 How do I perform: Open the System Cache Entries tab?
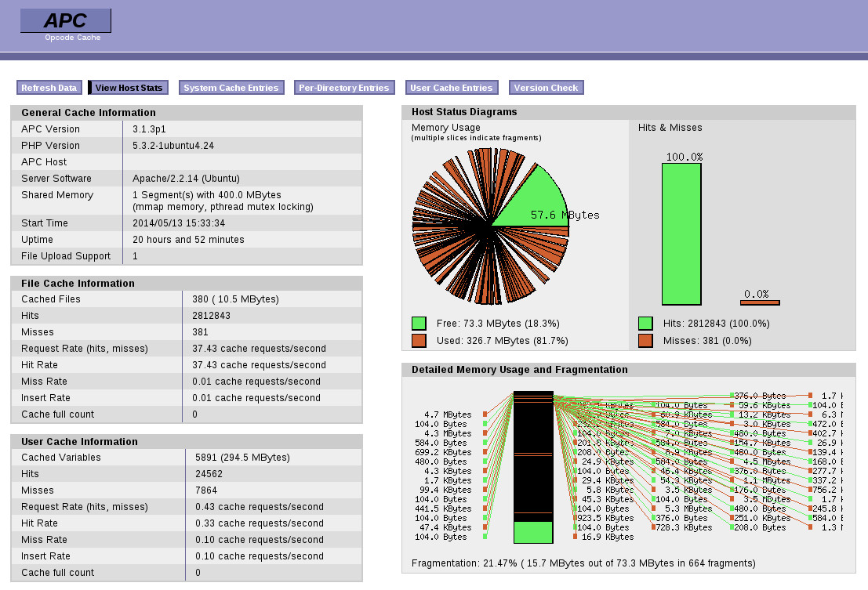(231, 88)
